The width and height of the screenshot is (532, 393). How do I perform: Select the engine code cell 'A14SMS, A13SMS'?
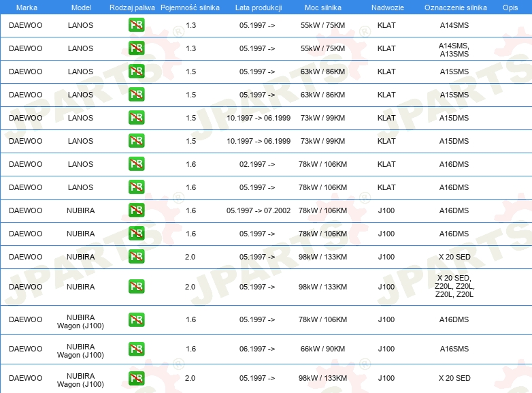pos(454,50)
